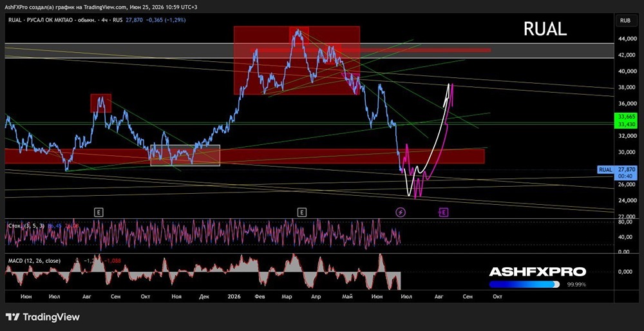Open the MACD (12, 26, close) indicator legend
Image resolution: width=644 pixels, height=331 pixels.
coord(34,260)
